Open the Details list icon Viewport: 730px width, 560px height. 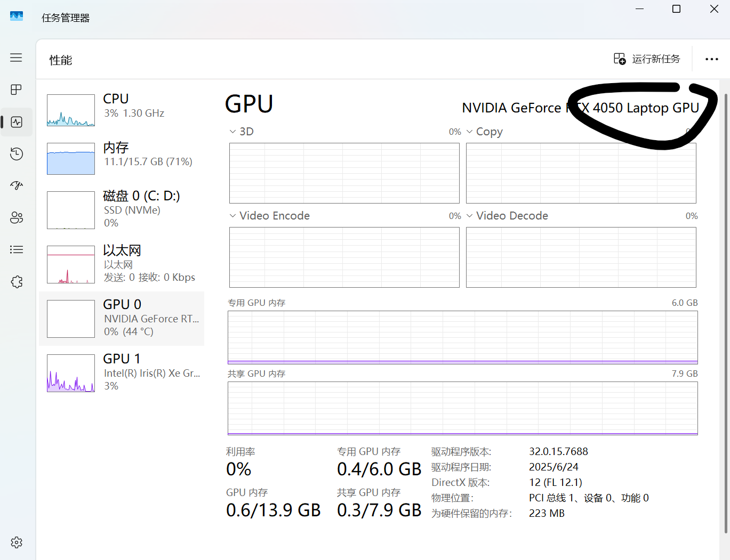point(17,249)
